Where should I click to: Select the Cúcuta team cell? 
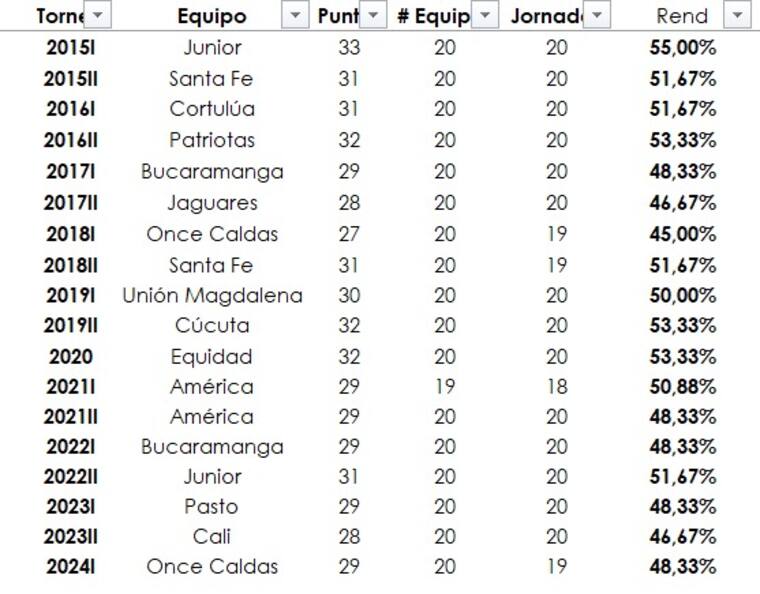212,325
